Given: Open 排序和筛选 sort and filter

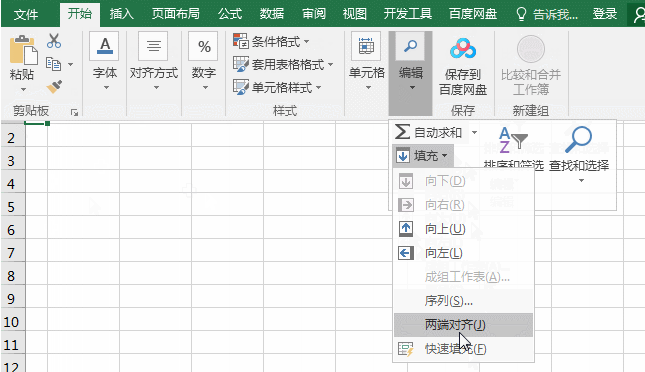Looking at the screenshot, I should point(513,148).
